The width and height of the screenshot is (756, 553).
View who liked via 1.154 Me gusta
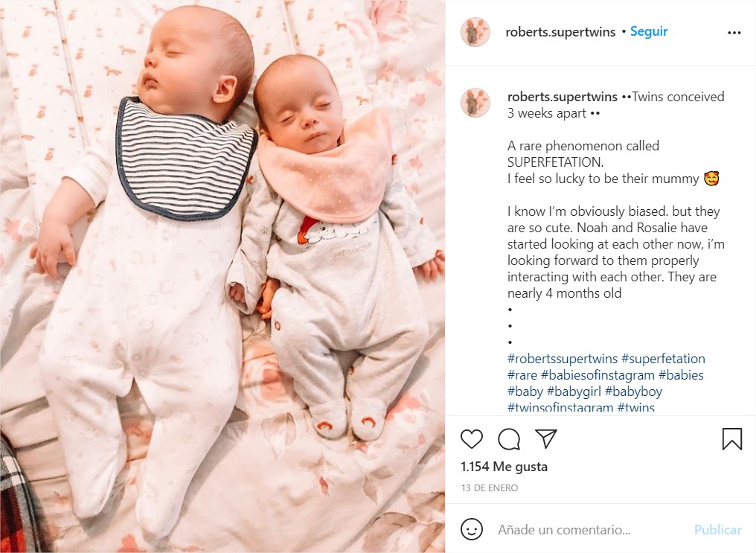504,467
